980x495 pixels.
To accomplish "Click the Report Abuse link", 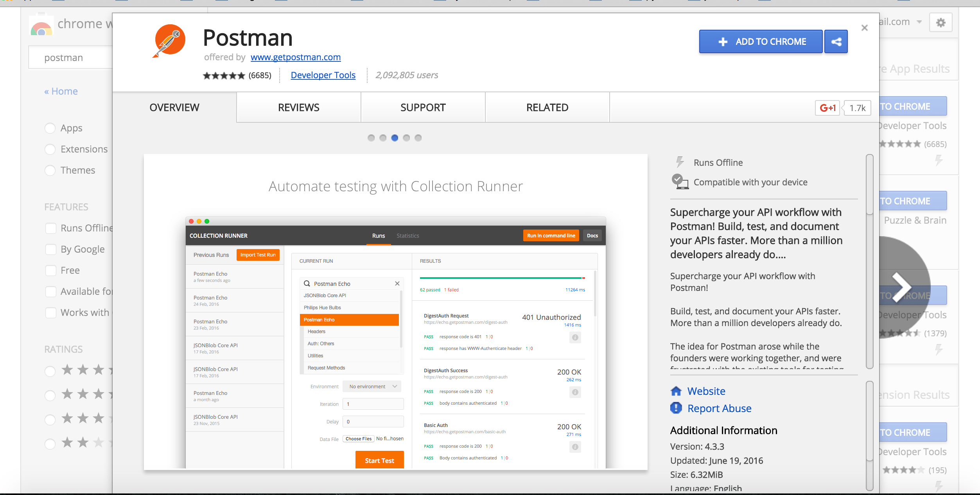I will coord(720,408).
